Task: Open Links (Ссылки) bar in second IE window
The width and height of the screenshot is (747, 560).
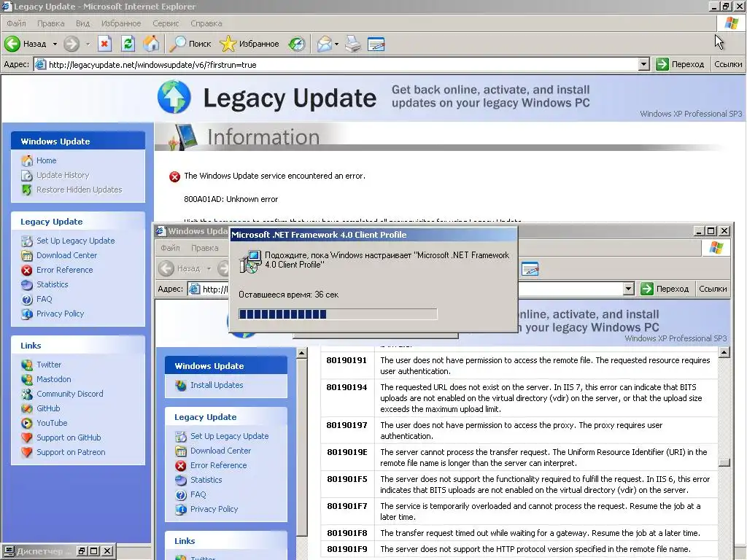Action: click(713, 289)
